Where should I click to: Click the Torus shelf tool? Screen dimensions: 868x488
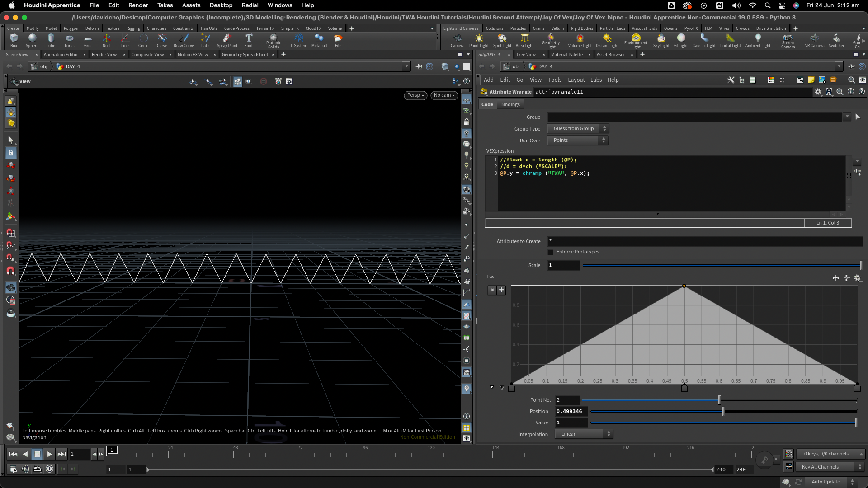coord(69,40)
